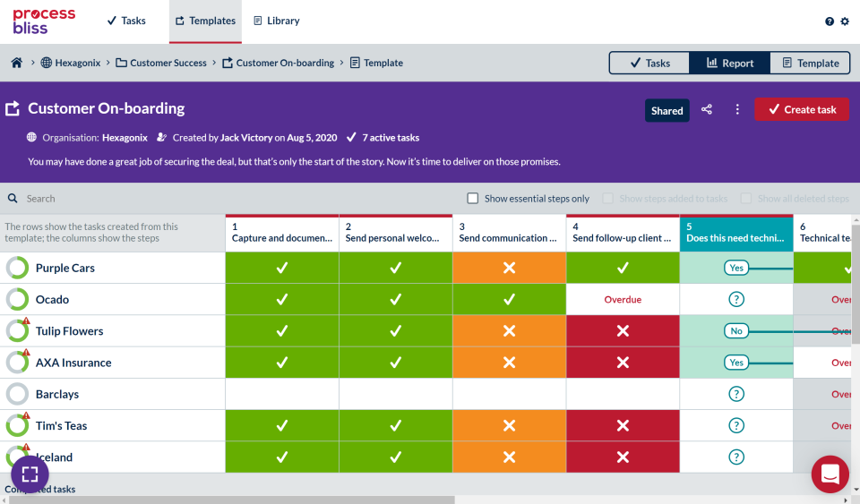The width and height of the screenshot is (860, 504).
Task: Open the Templates top navigation tab
Action: click(x=205, y=21)
